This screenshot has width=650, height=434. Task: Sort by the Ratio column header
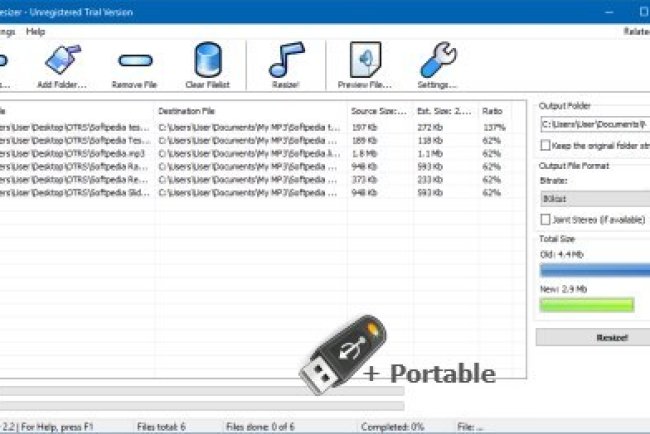(493, 110)
